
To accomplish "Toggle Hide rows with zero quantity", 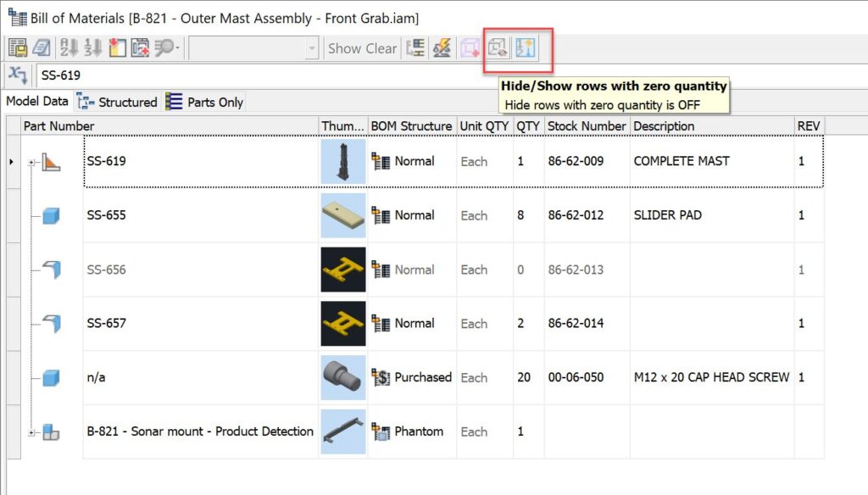I will pyautogui.click(x=498, y=48).
